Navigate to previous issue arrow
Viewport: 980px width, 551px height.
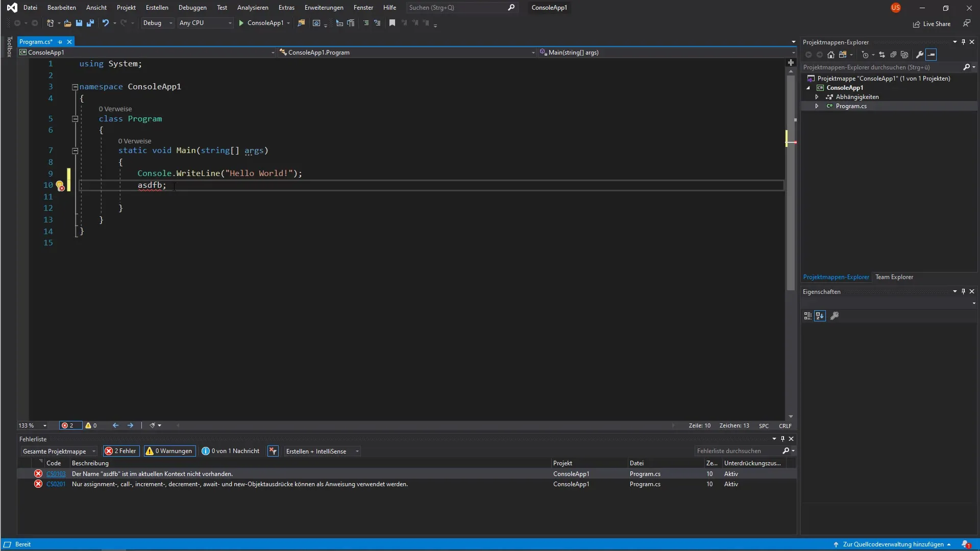116,425
